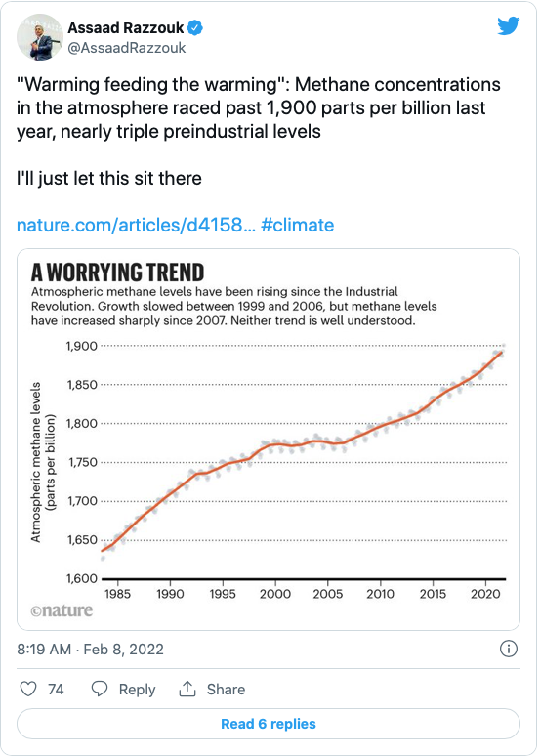The height and width of the screenshot is (756, 540).
Task: Click the 8:19 AM · Feb 8, 2022 timestamp
Action: [90, 649]
